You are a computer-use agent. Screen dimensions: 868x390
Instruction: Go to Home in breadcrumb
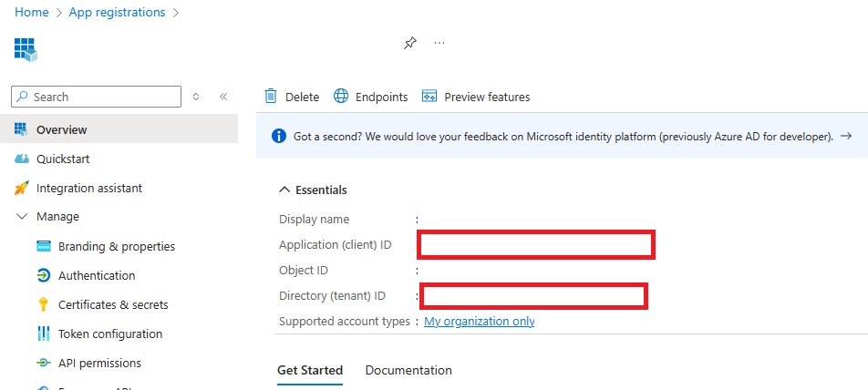coord(32,12)
